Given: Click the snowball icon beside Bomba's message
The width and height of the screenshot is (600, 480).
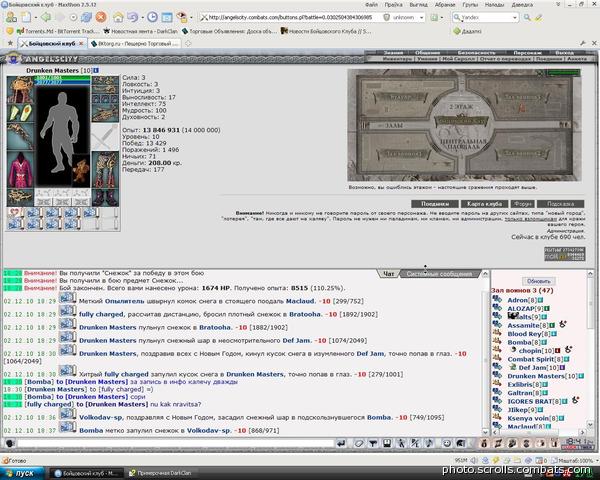Looking at the screenshot, I should [x=68, y=428].
